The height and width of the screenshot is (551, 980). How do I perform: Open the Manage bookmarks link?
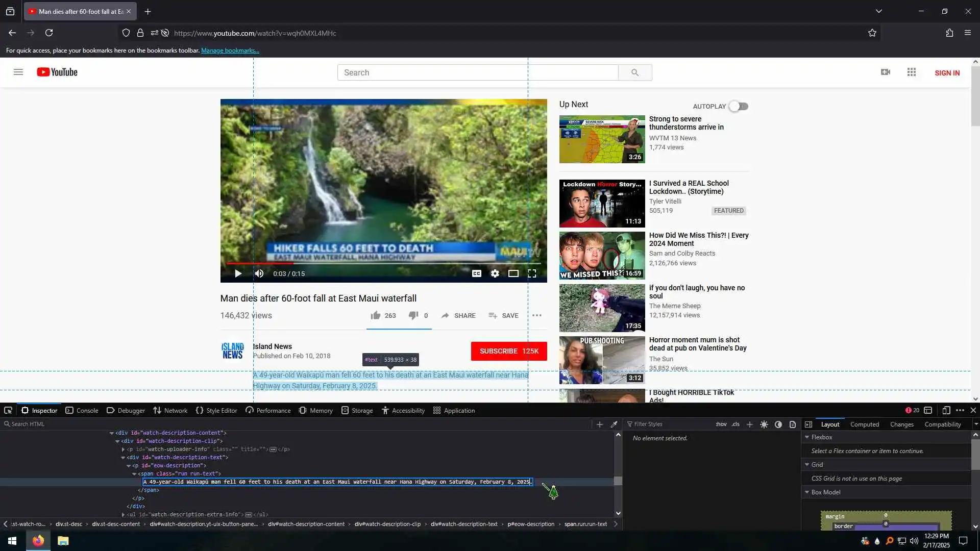(230, 51)
